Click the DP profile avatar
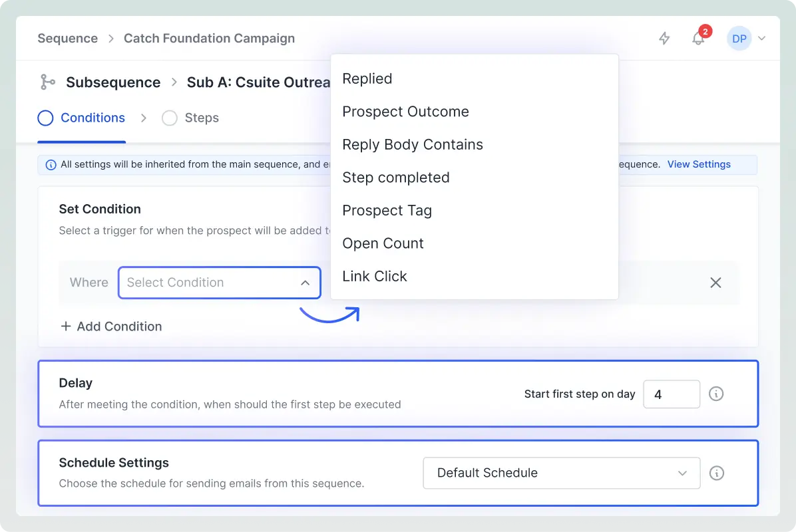796x532 pixels. (x=739, y=38)
